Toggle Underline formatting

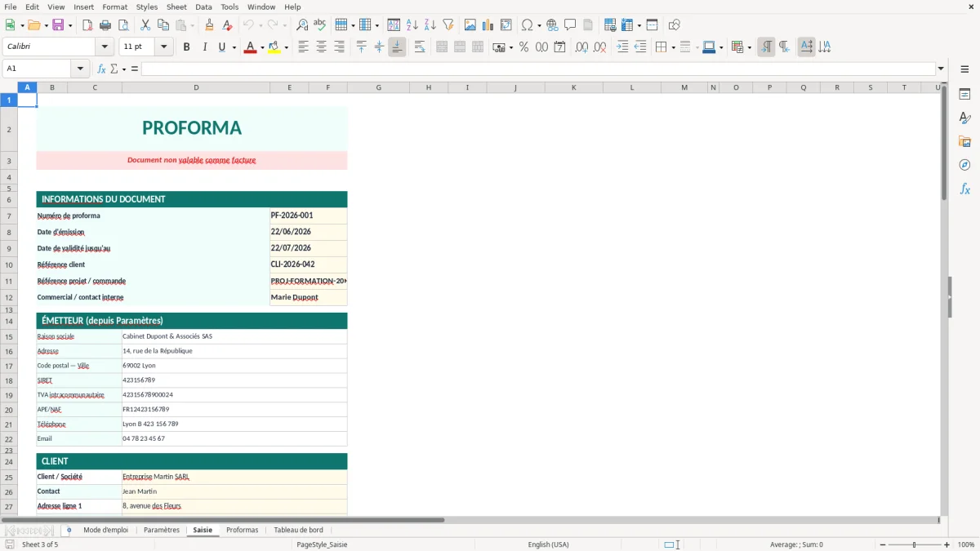pyautogui.click(x=221, y=47)
